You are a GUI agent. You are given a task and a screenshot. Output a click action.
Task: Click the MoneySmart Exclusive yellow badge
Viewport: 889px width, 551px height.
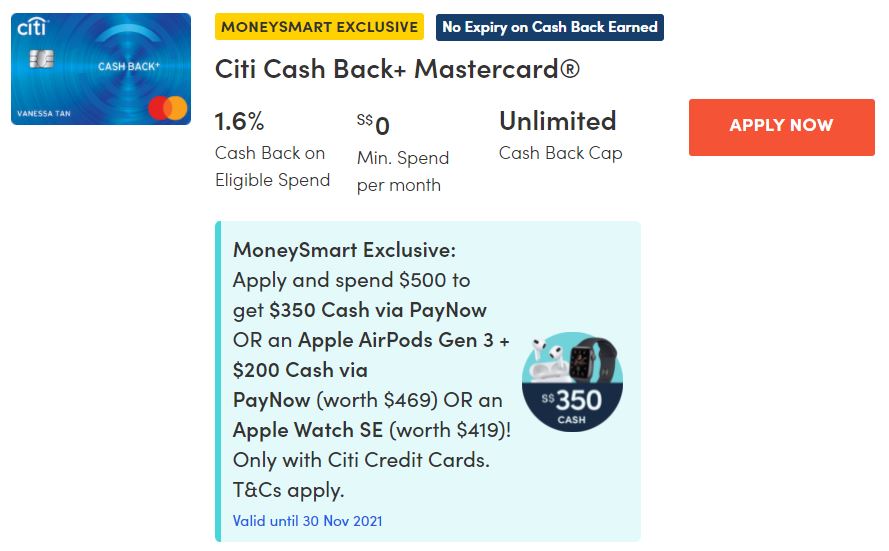point(319,27)
